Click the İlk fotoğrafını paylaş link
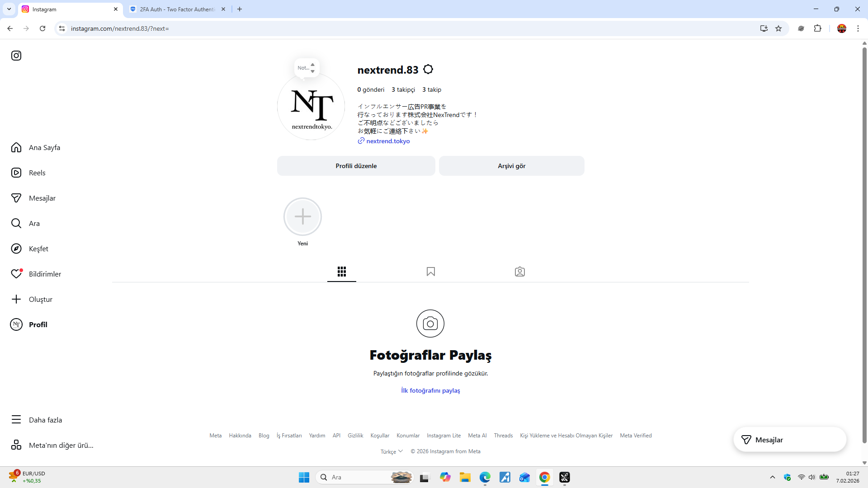 (x=430, y=390)
